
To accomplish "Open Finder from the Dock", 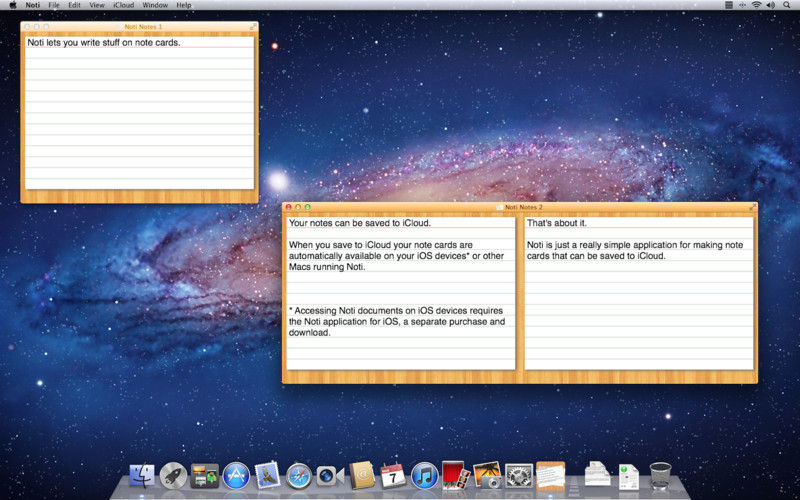I will click(x=142, y=476).
